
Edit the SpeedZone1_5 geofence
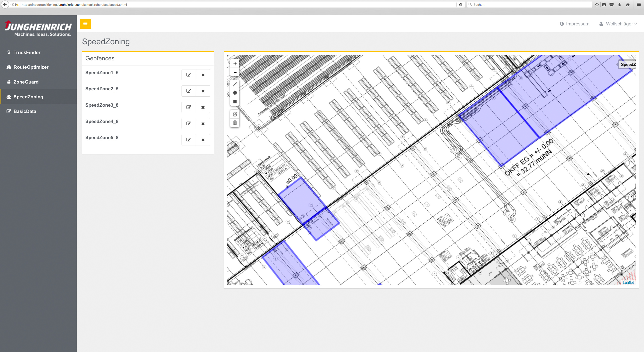189,75
